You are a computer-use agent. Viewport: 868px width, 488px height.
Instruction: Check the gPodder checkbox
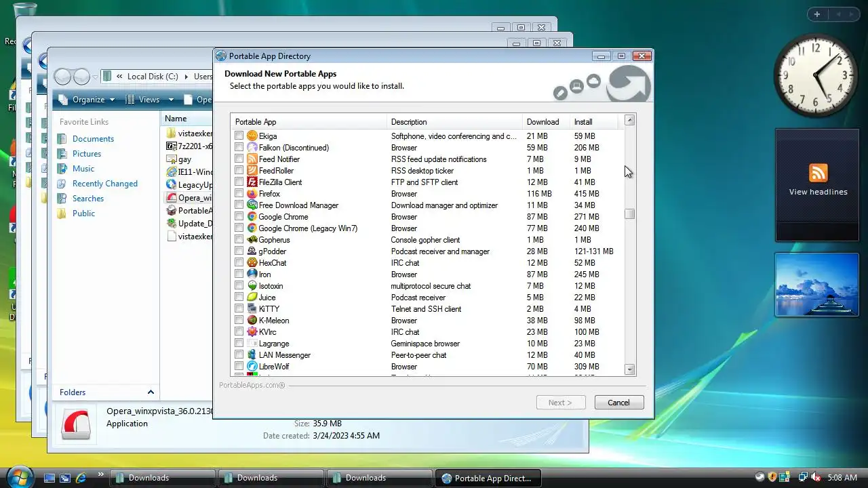239,251
